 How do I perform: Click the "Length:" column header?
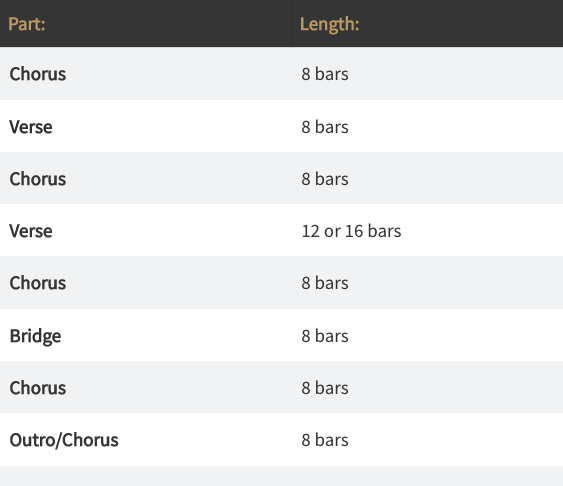[330, 24]
